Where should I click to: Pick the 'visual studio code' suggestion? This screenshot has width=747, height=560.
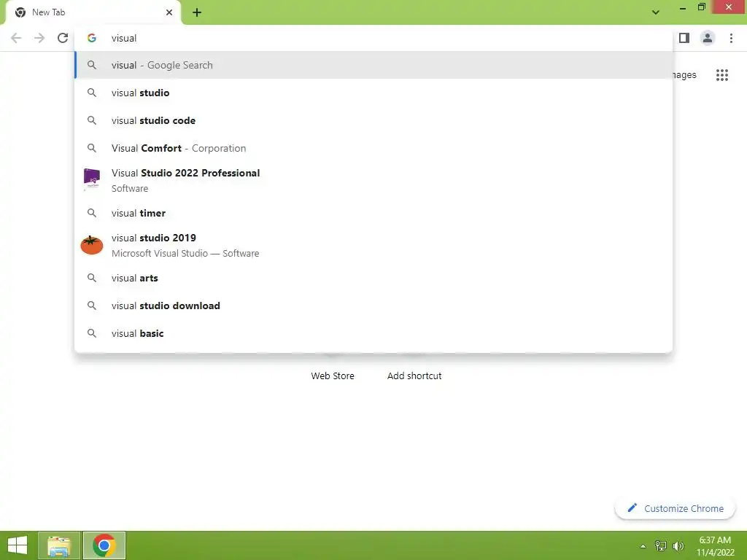pyautogui.click(x=373, y=120)
